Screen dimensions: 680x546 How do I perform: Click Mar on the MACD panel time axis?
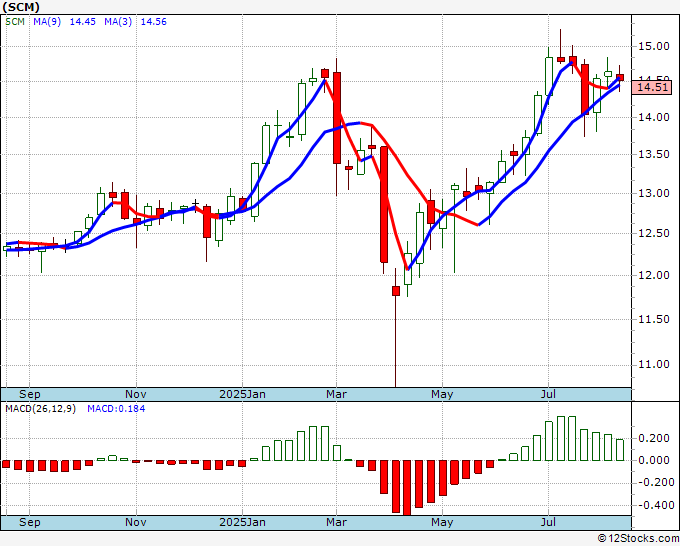(336, 522)
